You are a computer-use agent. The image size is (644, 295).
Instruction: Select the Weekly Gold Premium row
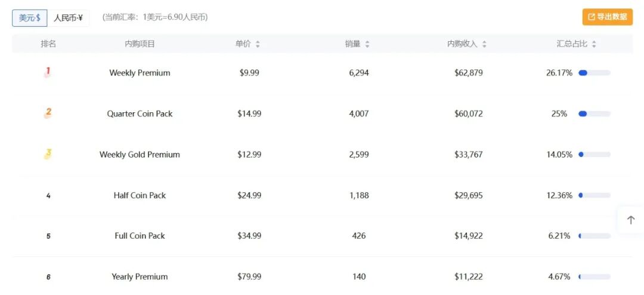tap(140, 155)
